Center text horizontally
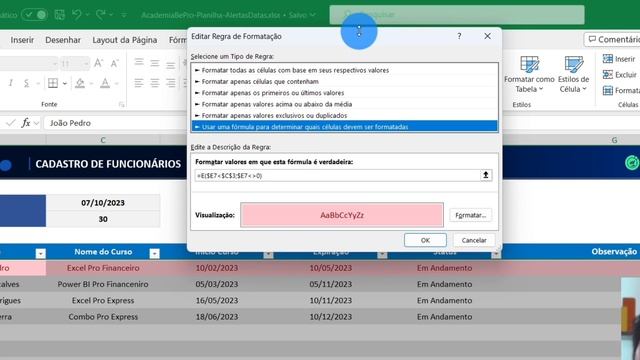This screenshot has height=360, width=640. tap(155, 83)
